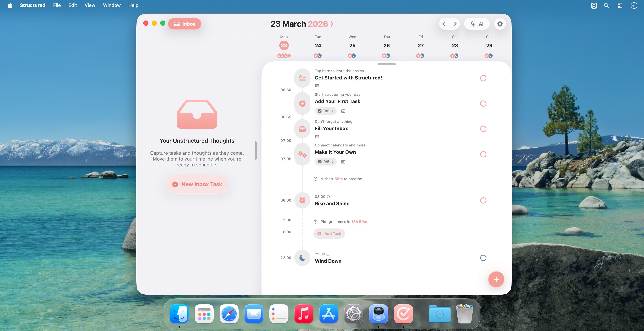Mark Rise and Shine as complete
The height and width of the screenshot is (331, 644).
(483, 200)
